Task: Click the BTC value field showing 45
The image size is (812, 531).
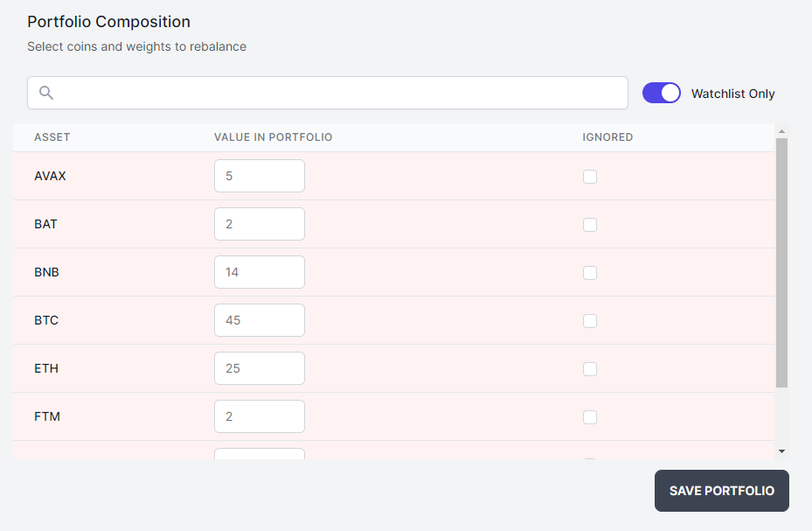Action: click(260, 320)
